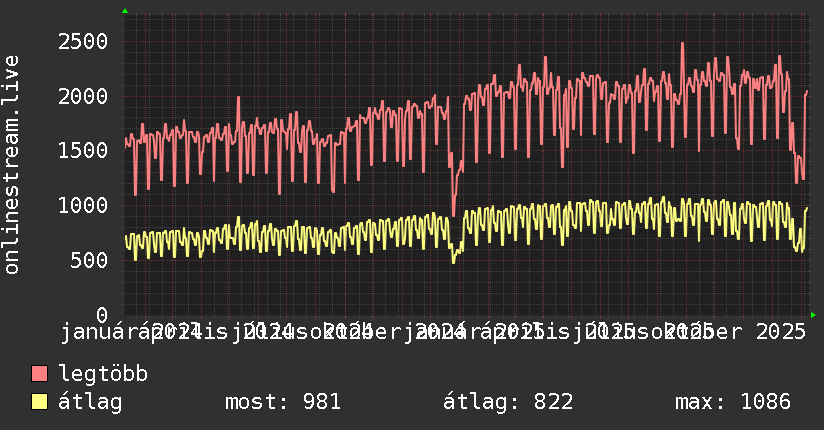Click the 'max: 1086' statistic
This screenshot has height=430, width=824.
[733, 402]
